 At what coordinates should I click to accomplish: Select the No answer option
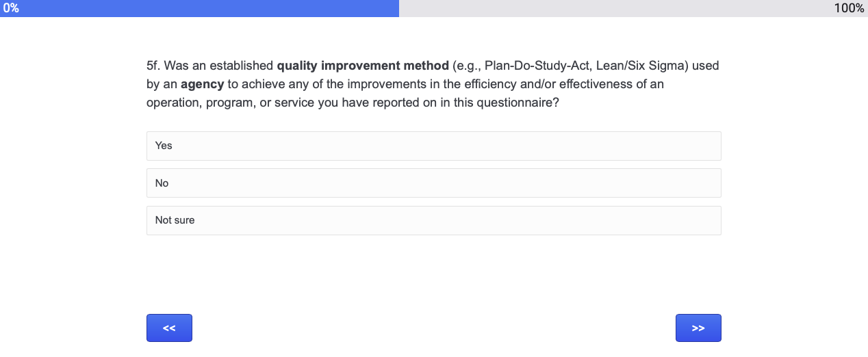click(433, 183)
